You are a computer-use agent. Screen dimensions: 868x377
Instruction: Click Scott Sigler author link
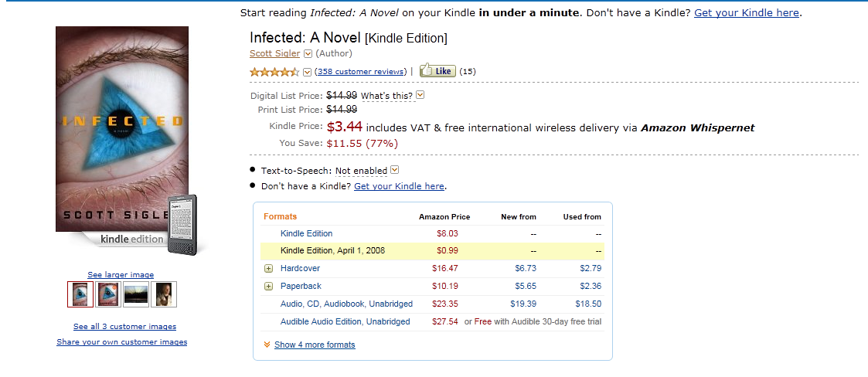click(274, 53)
